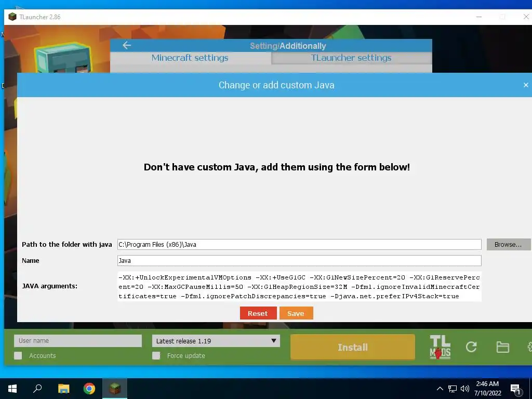Click the back arrow in Setting header
This screenshot has width=532, height=399.
(x=127, y=45)
